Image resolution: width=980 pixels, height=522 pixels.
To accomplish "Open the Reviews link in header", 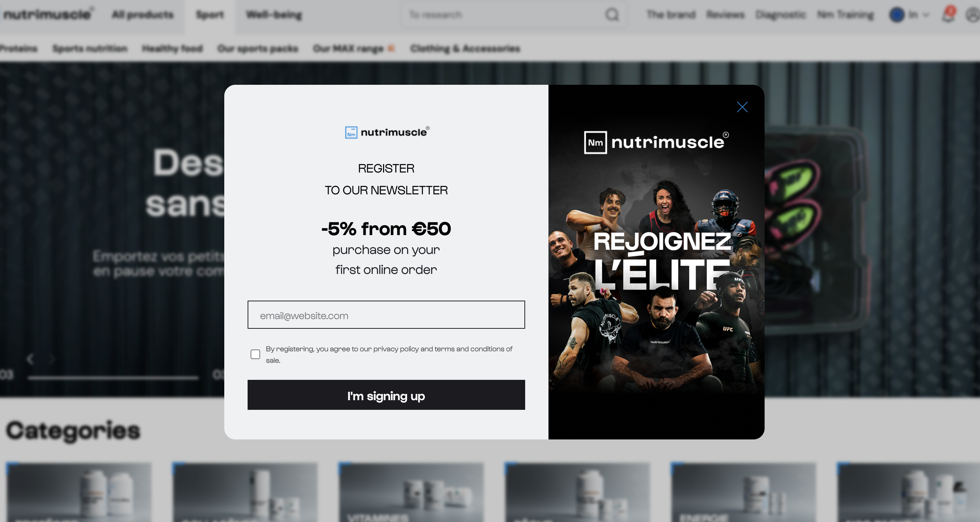I will click(x=725, y=15).
